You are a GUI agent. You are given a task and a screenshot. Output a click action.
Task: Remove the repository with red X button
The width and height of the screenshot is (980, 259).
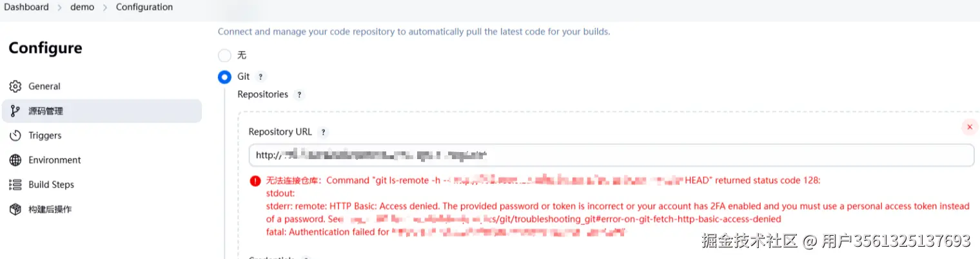pos(970,127)
